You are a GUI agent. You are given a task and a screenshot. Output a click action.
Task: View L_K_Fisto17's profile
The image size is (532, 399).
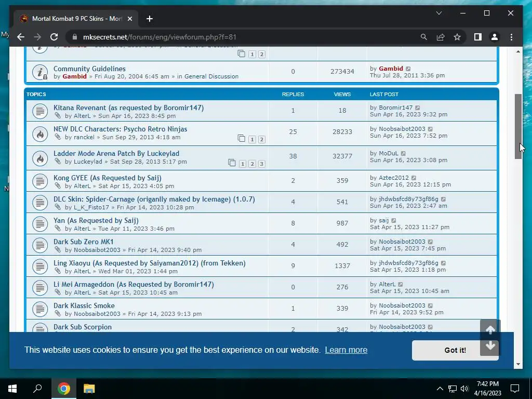(x=91, y=207)
